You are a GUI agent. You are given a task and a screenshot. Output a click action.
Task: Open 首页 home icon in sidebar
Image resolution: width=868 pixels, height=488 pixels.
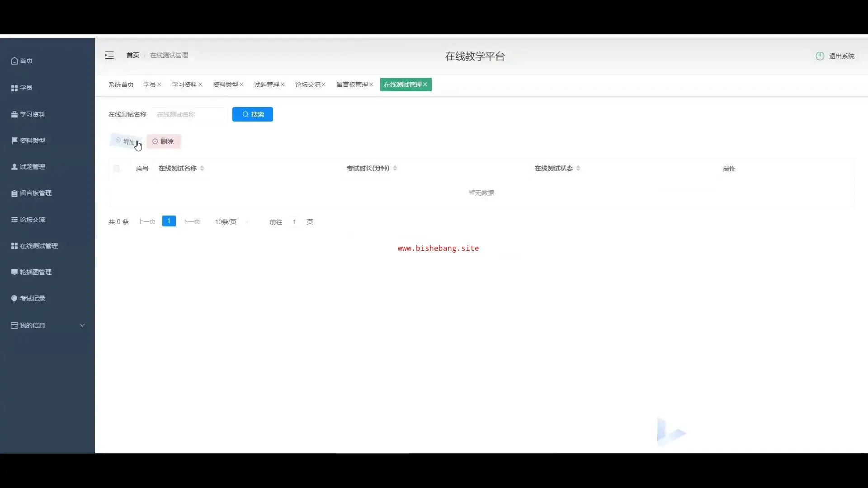coord(14,61)
